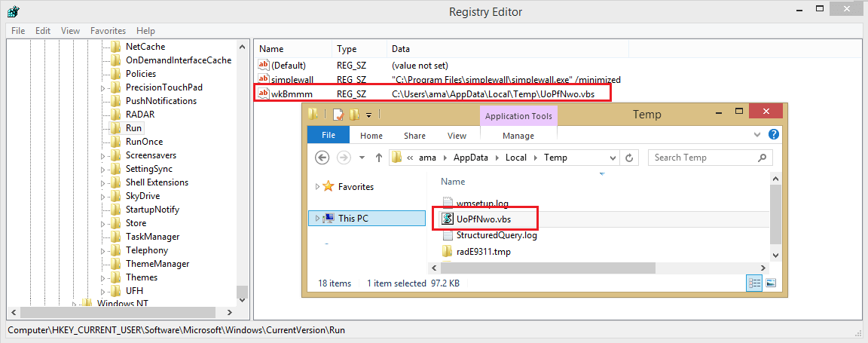Click the Temp file list vertical scrollbar

(775, 215)
